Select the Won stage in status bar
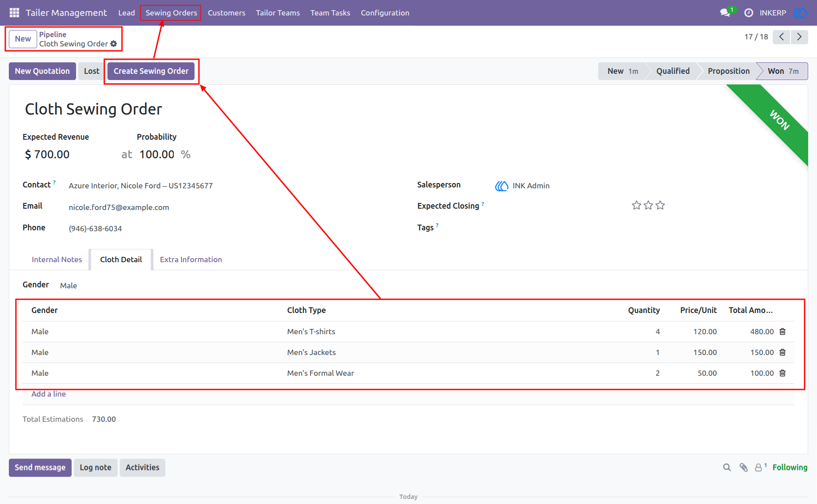The height and width of the screenshot is (504, 817). 783,71
